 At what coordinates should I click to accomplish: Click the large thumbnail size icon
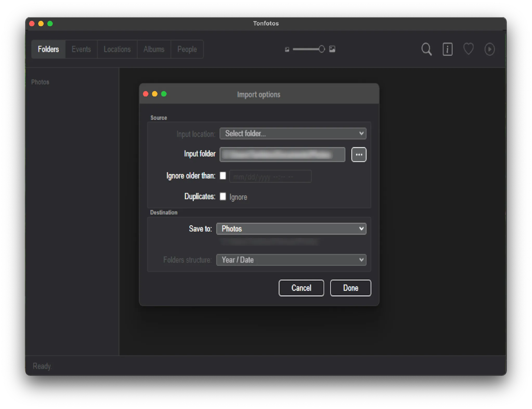coord(332,49)
